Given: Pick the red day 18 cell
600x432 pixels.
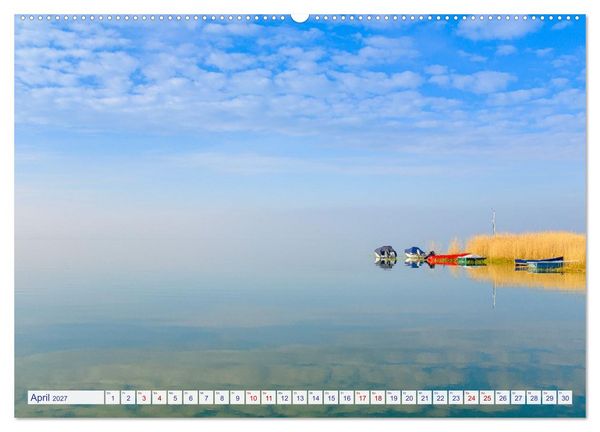Looking at the screenshot, I should tap(378, 397).
